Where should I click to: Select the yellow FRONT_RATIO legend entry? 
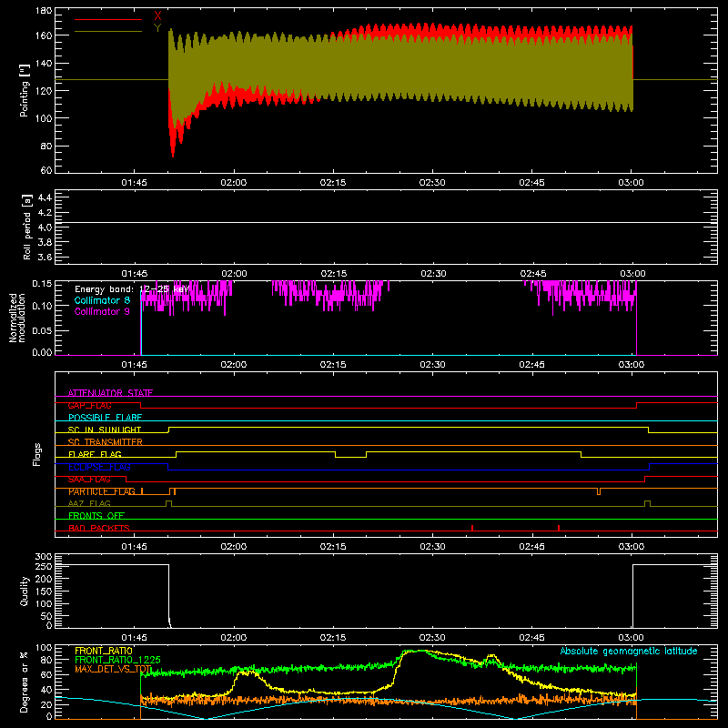(104, 651)
